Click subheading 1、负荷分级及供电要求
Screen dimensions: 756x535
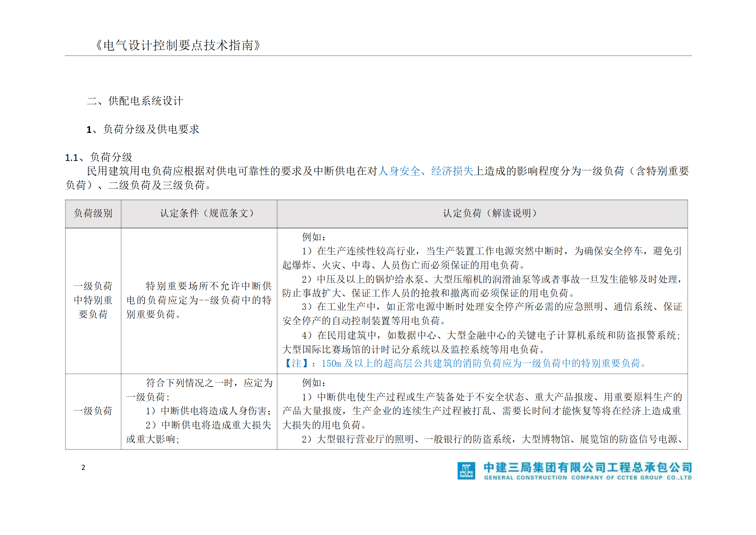[x=143, y=129]
